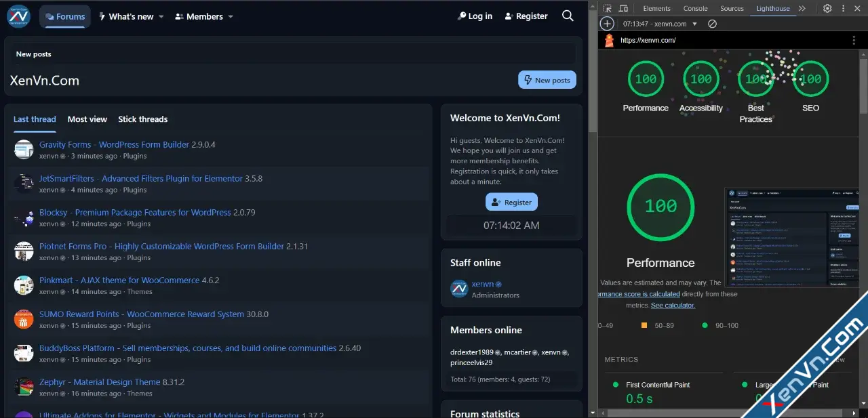The image size is (868, 418).
Task: Close the DevTools panel
Action: coord(858,8)
